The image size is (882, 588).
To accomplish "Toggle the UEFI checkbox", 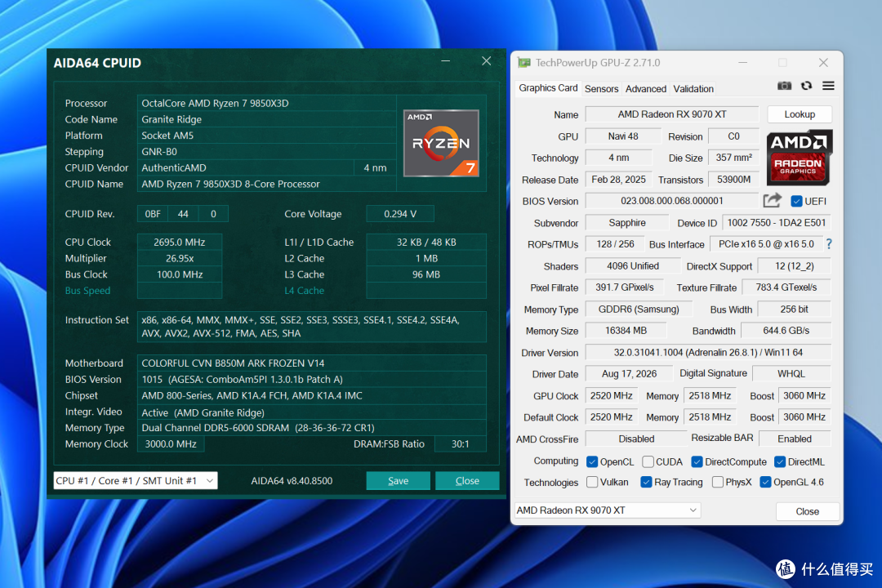I will [796, 201].
